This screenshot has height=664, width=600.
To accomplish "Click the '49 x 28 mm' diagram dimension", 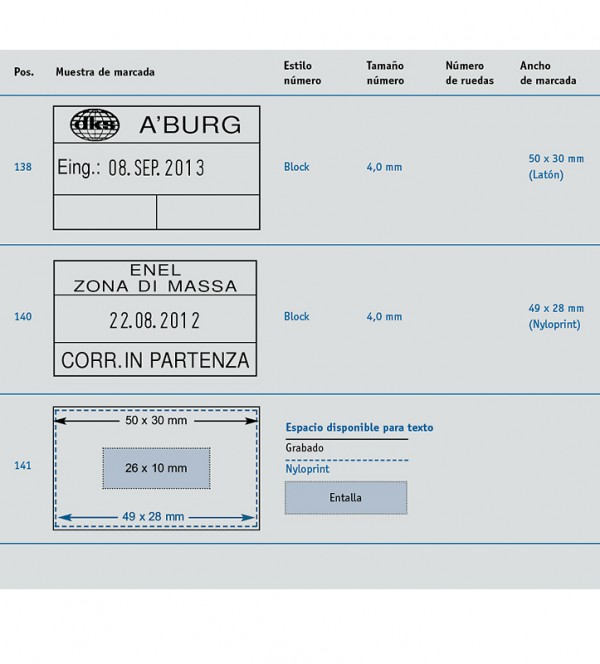I will 153,517.
